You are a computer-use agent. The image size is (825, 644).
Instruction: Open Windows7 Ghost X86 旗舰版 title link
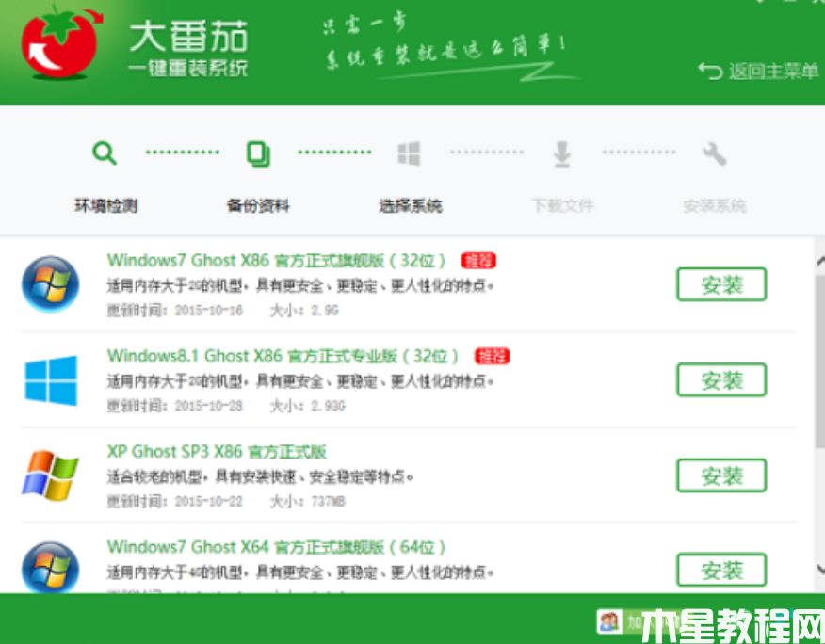coord(276,261)
